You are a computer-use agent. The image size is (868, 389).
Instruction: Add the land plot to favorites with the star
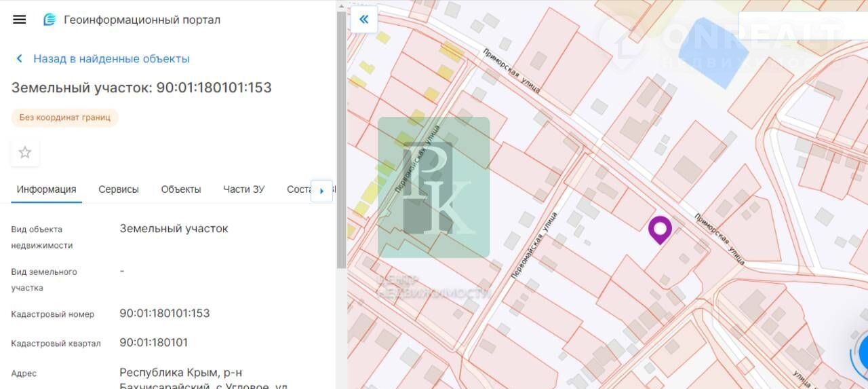[x=25, y=153]
